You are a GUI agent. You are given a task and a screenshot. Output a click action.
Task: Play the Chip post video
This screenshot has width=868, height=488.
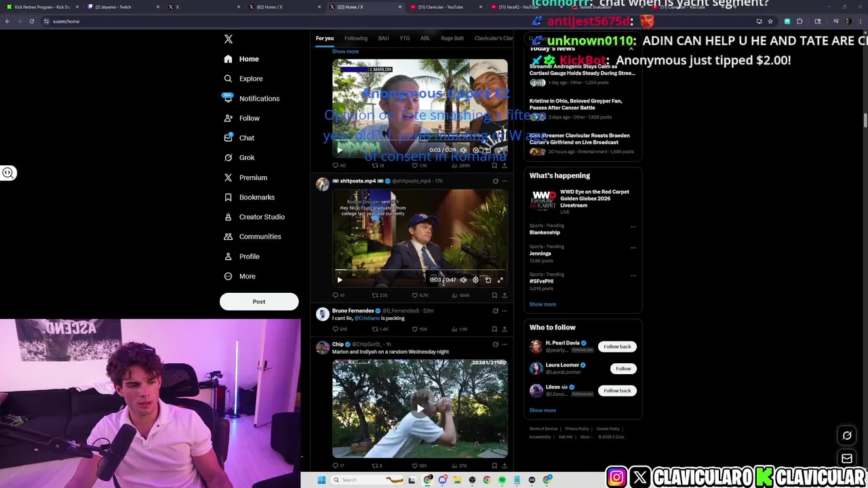(x=420, y=409)
